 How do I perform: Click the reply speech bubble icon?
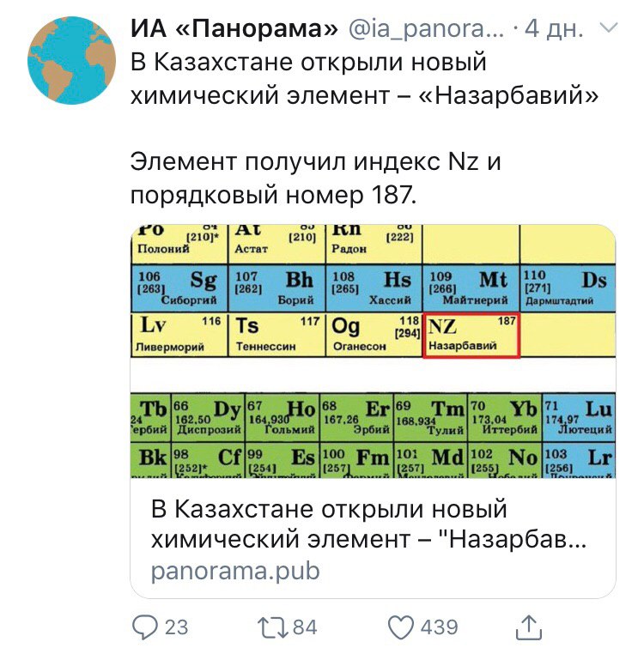pyautogui.click(x=146, y=627)
